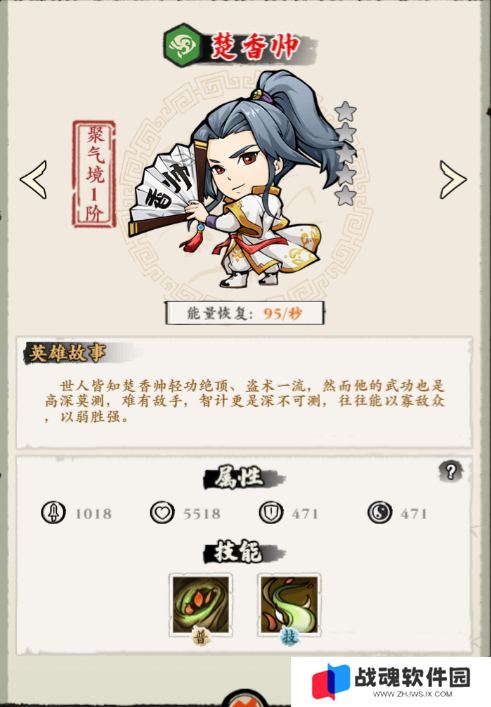Screen dimensions: 491x707
Task: Open the 战魂软件园 watermark logo link
Action: 391,681
